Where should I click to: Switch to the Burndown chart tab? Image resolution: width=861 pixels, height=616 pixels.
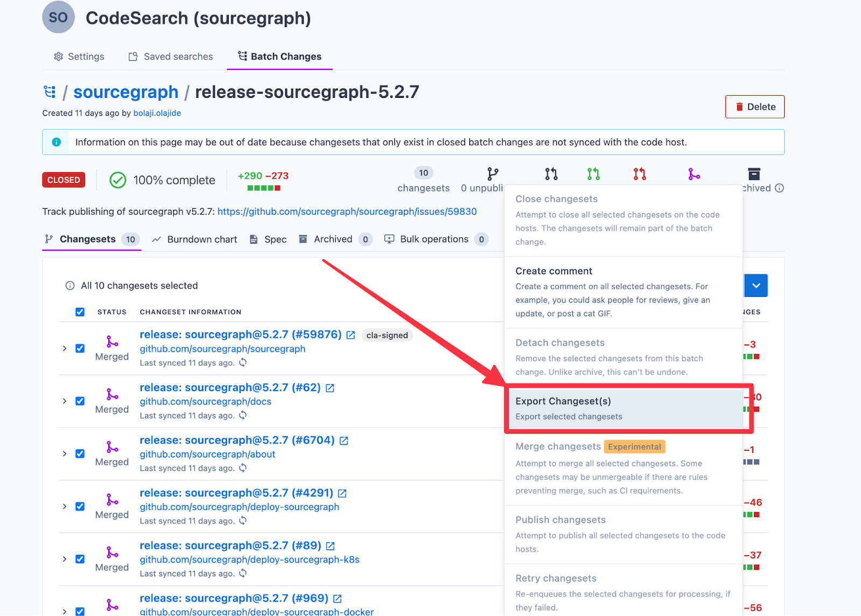[x=194, y=239]
